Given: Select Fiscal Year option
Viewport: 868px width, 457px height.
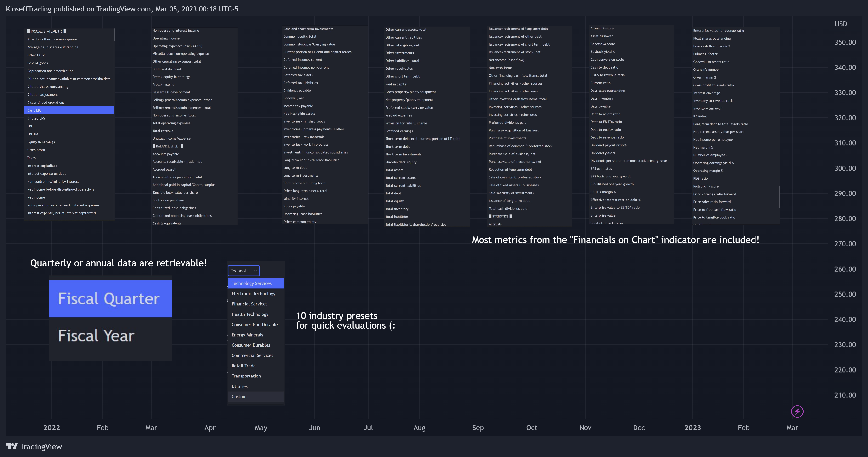Looking at the screenshot, I should (x=110, y=336).
